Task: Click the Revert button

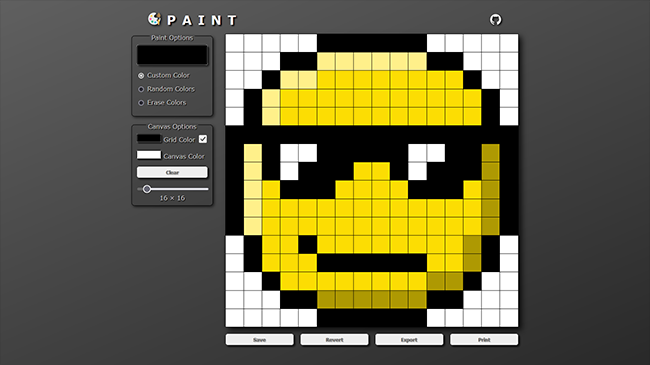Action: pyautogui.click(x=334, y=340)
